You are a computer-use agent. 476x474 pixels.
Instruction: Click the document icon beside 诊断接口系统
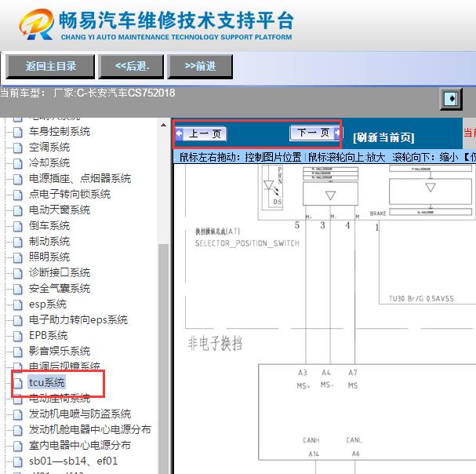pos(18,273)
